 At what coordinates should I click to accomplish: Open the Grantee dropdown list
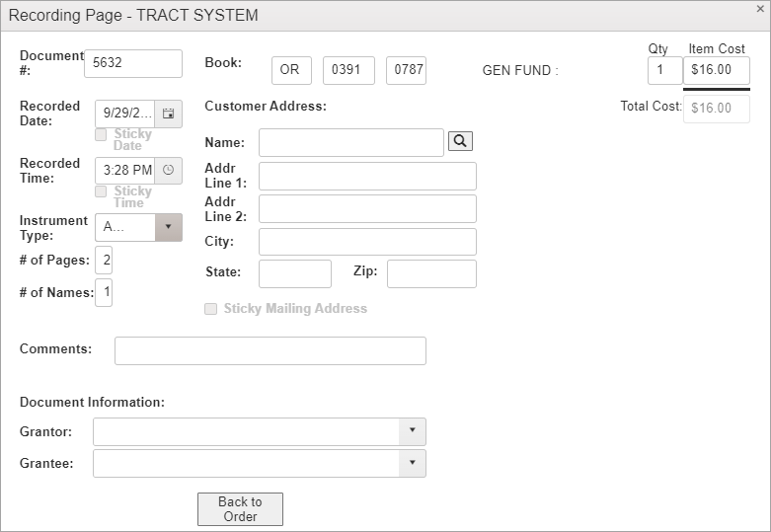coord(413,464)
